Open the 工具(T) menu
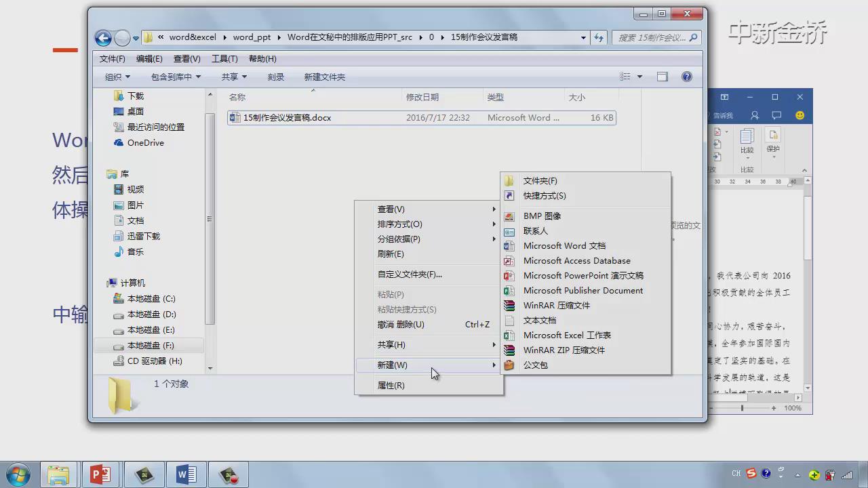868x488 pixels. pos(224,59)
